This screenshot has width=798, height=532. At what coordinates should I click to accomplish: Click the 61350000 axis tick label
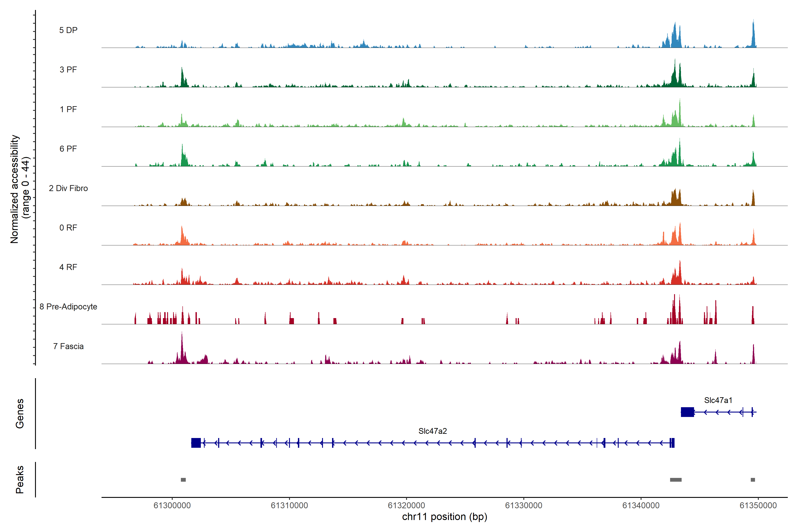[x=758, y=505]
